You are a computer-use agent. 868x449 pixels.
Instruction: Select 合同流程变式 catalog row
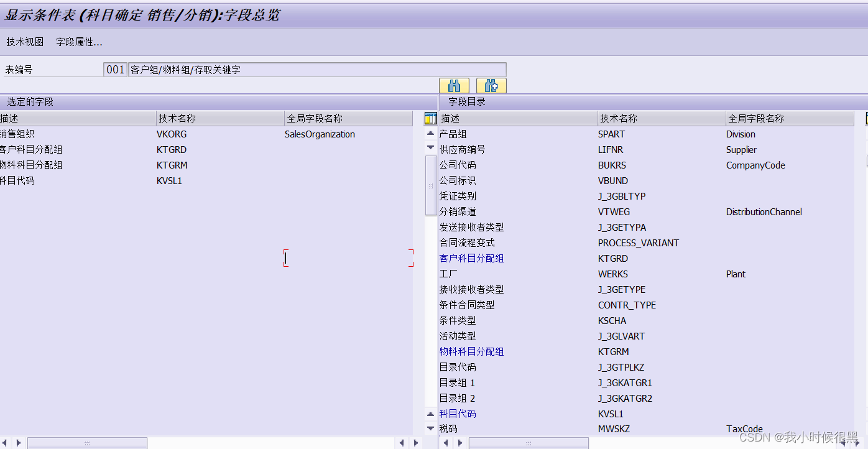(467, 243)
